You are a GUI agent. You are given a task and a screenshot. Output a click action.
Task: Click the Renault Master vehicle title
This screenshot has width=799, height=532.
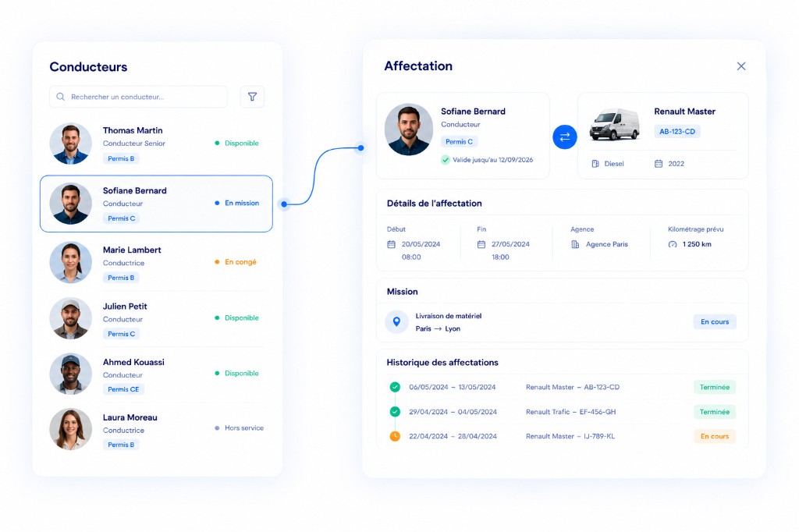click(x=684, y=112)
